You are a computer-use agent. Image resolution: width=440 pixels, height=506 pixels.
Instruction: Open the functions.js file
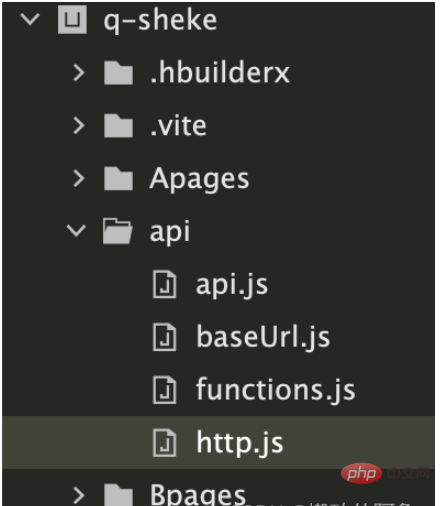tap(275, 390)
